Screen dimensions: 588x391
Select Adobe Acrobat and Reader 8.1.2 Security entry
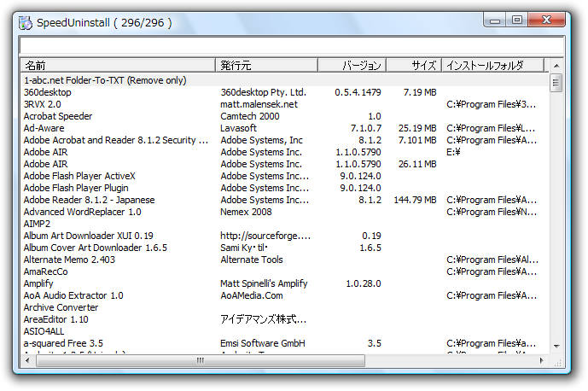point(115,140)
